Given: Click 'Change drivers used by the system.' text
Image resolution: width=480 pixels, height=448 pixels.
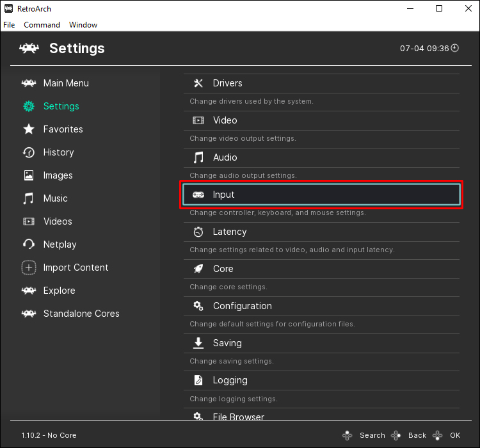Looking at the screenshot, I should [252, 101].
